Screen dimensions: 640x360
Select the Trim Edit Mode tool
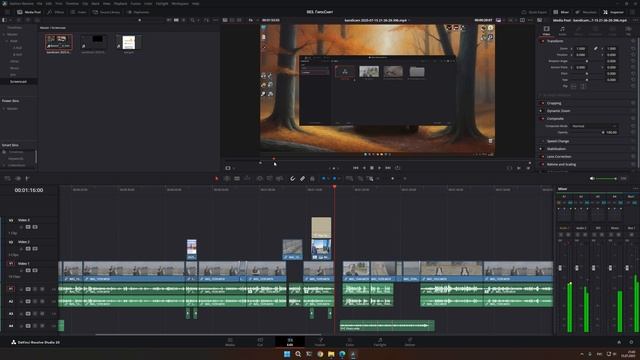[x=227, y=178]
